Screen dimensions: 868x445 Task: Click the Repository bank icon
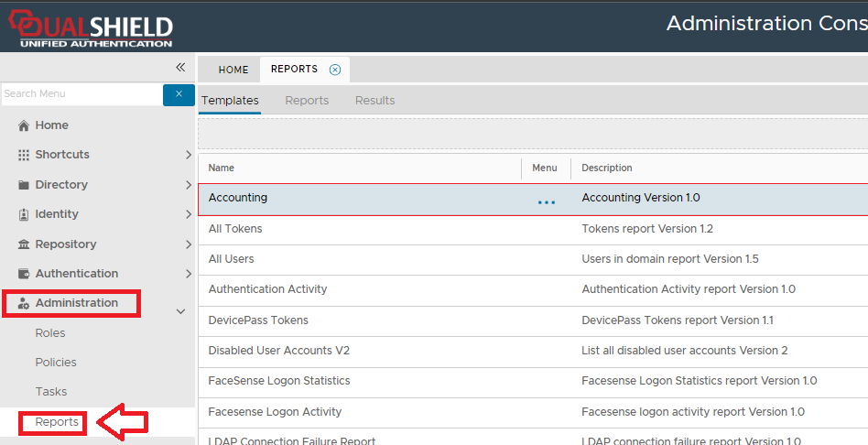(24, 244)
